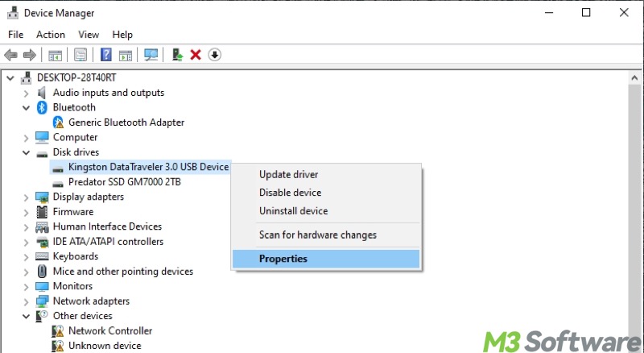Viewport: 644px width, 353px height.
Task: Expand Audio inputs and outputs
Action: coord(26,93)
